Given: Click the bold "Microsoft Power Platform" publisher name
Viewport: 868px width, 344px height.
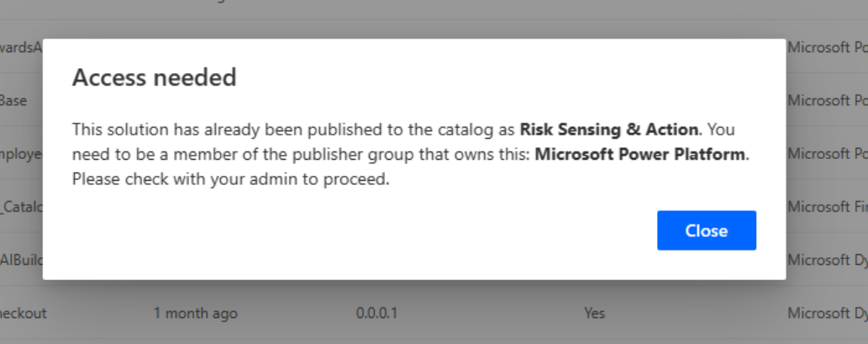Looking at the screenshot, I should 641,154.
